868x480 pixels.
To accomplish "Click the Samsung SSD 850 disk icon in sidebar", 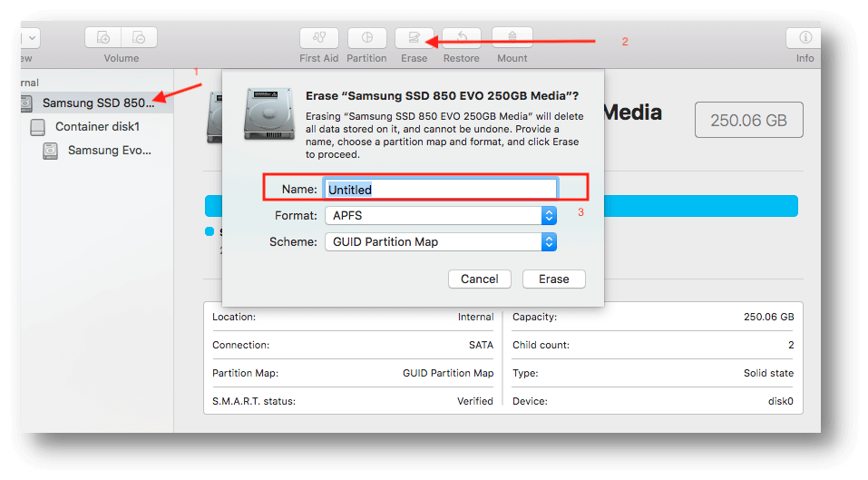I will click(26, 103).
